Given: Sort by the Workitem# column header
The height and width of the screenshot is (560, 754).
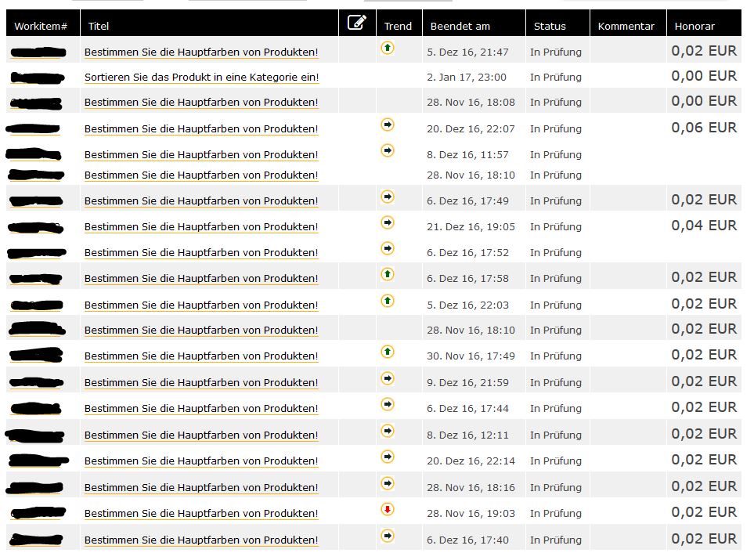Looking at the screenshot, I should click(x=41, y=26).
